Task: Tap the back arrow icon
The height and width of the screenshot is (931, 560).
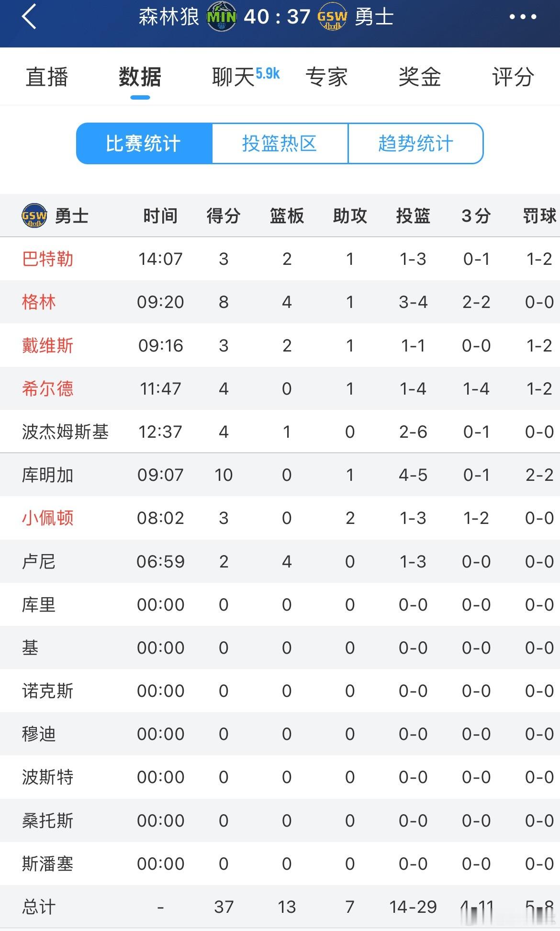Action: (29, 17)
